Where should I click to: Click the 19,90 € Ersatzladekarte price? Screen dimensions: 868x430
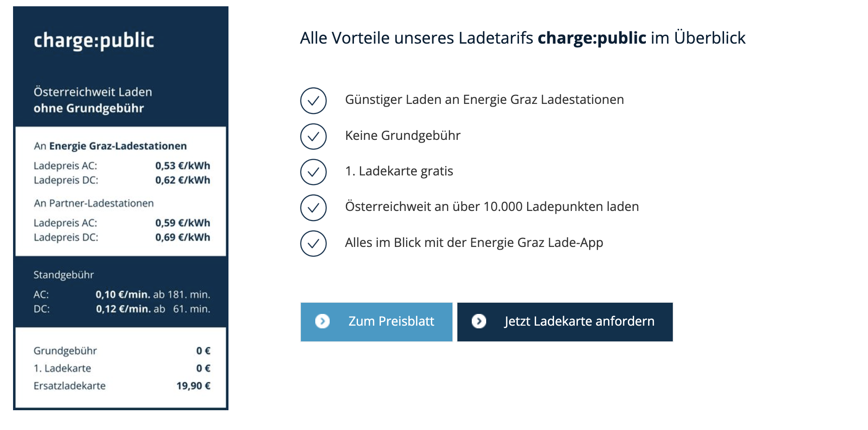193,385
